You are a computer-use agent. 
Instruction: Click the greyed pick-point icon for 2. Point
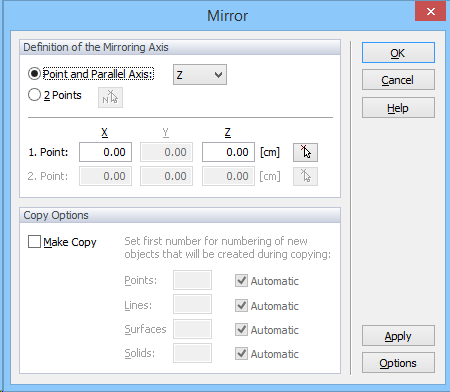(305, 176)
